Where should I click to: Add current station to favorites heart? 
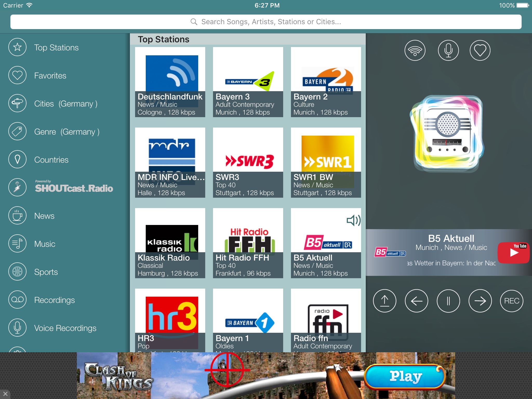pyautogui.click(x=480, y=50)
